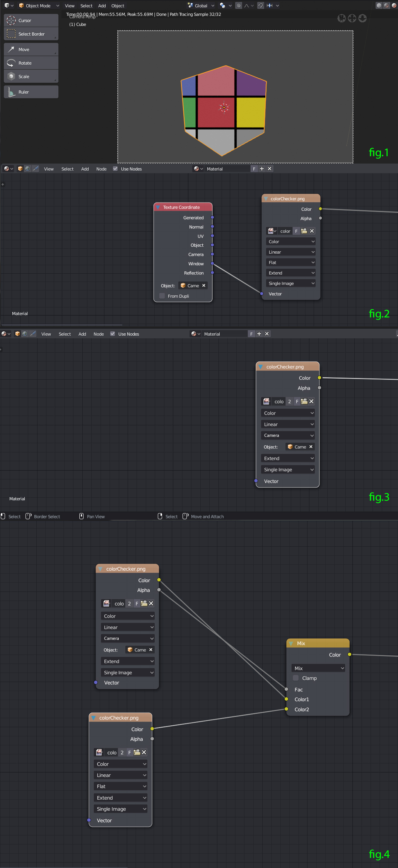The width and height of the screenshot is (398, 868).
Task: Open the Object Mode dropdown
Action: 38,5
